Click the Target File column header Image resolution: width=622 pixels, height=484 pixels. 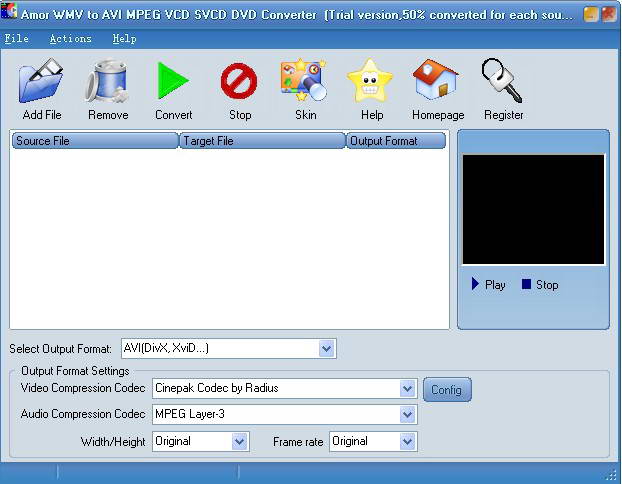pyautogui.click(x=262, y=141)
